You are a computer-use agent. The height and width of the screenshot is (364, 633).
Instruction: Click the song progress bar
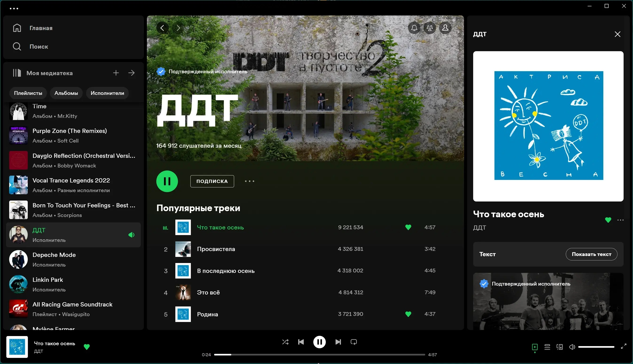click(319, 355)
